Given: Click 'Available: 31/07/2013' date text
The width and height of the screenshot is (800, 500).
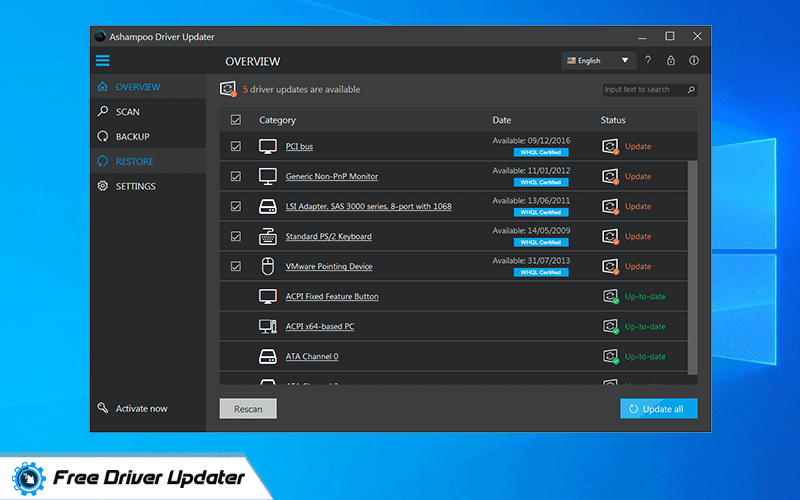Looking at the screenshot, I should pyautogui.click(x=531, y=261).
